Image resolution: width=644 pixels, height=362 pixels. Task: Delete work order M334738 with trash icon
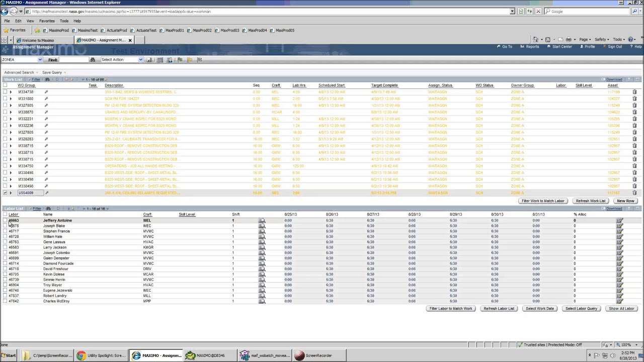tap(634, 92)
